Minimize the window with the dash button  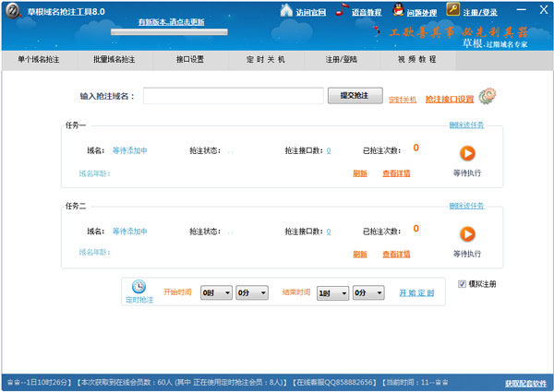click(522, 10)
